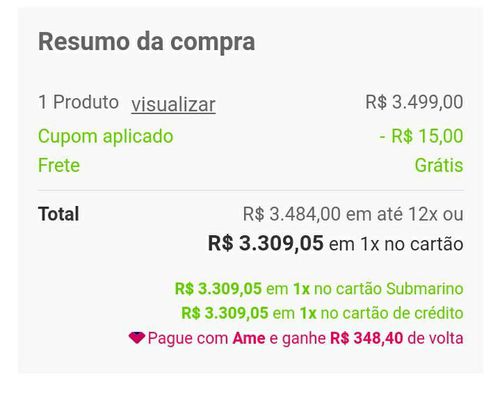Screen dimensions: 500x398
Task: Select the Total label
Action: click(x=59, y=214)
